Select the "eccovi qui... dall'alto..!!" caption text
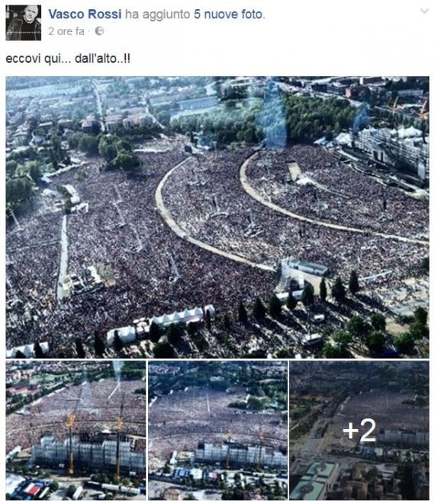Screen dimensions: 435x504 [68, 59]
